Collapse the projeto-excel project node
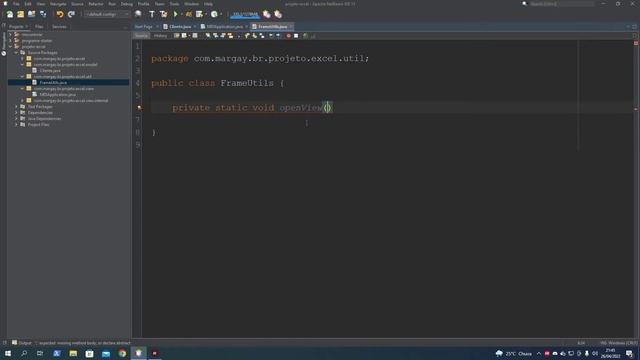640x360 pixels. click(x=10, y=47)
